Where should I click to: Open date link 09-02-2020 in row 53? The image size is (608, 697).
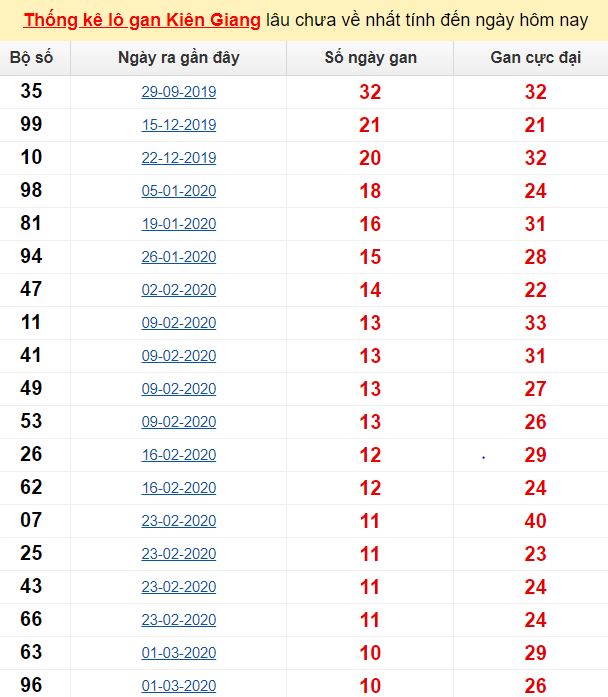click(179, 421)
